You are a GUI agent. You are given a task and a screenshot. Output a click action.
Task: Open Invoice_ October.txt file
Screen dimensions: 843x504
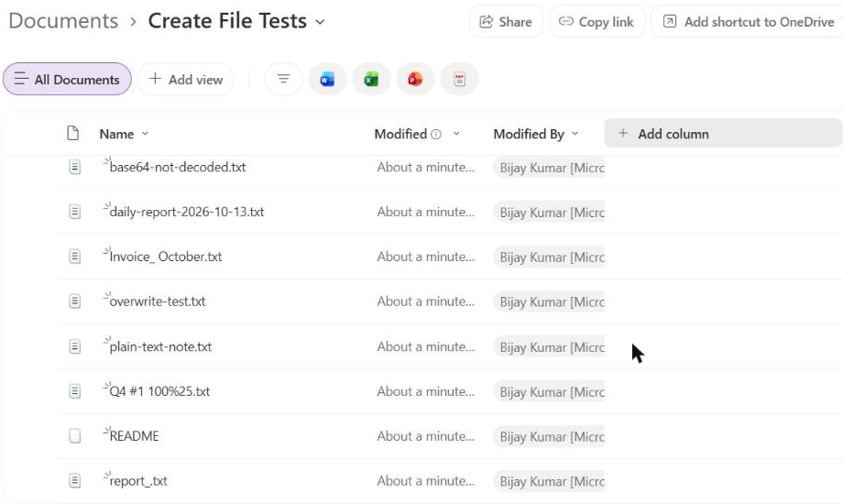166,257
